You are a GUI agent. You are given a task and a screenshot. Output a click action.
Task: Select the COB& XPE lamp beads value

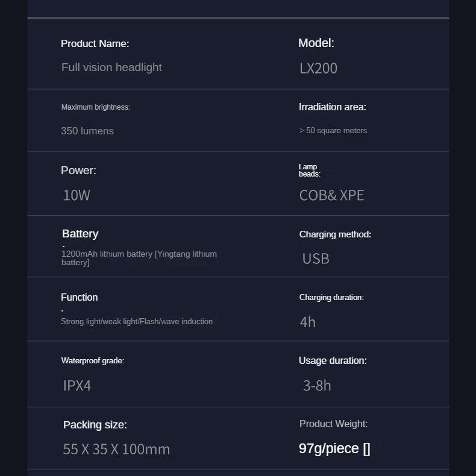pyautogui.click(x=331, y=195)
